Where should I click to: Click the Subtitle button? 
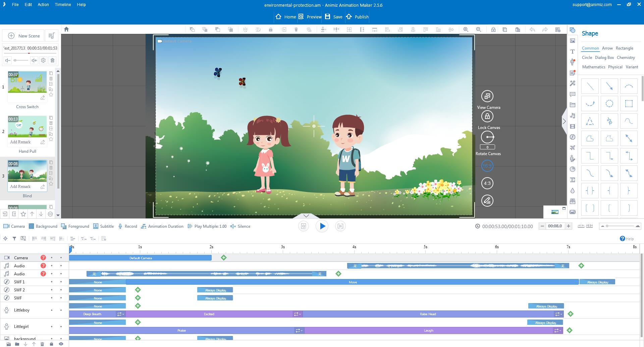(104, 226)
